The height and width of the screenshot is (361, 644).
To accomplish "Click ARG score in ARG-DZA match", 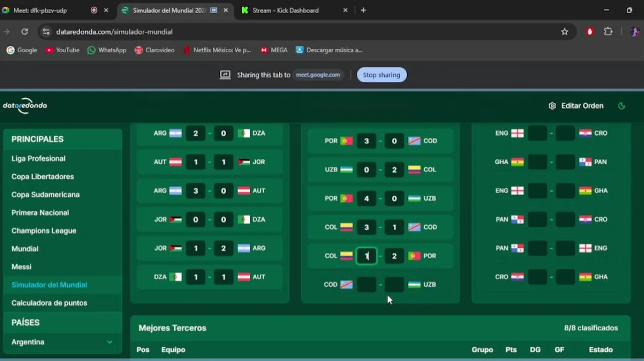I will click(196, 133).
